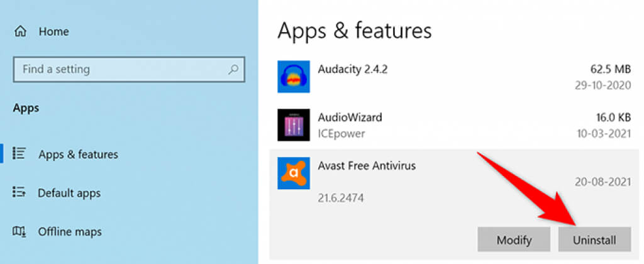
Task: Open Apps & features section
Action: [x=78, y=155]
